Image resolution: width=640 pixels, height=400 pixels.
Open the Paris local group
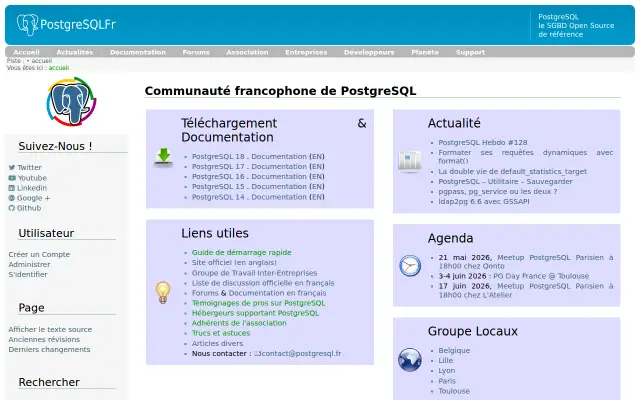click(447, 381)
